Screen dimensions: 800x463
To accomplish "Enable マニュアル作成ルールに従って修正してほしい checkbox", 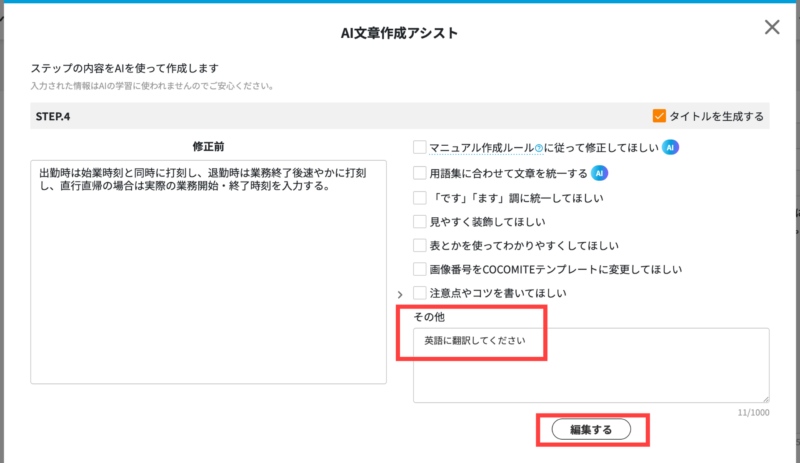I will 419,147.
